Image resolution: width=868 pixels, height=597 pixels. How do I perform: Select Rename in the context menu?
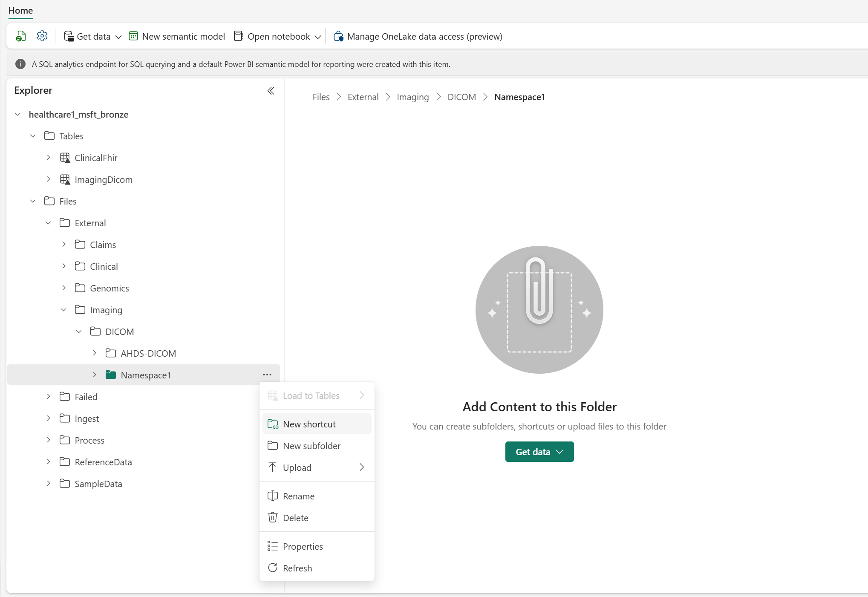coord(317,496)
